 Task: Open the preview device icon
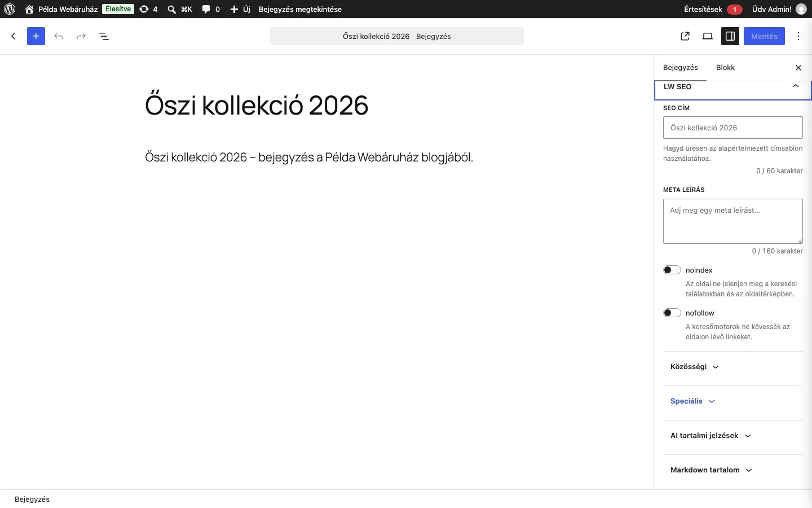pyautogui.click(x=708, y=36)
